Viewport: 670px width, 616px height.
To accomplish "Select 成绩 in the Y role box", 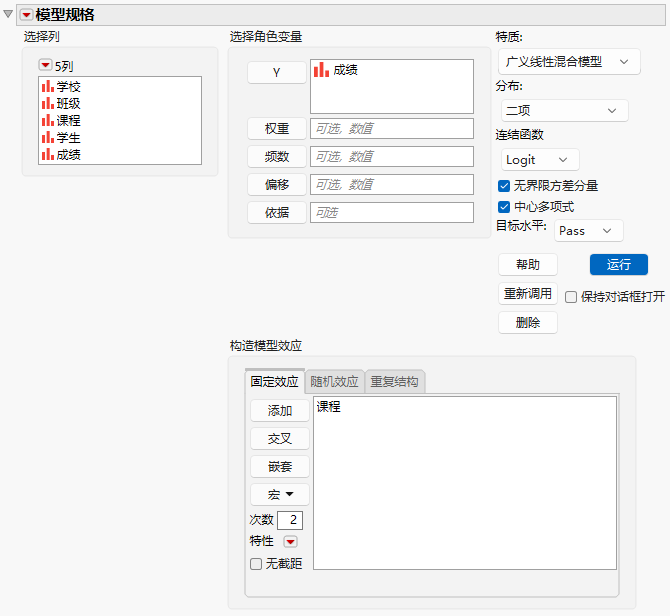I will click(x=345, y=70).
